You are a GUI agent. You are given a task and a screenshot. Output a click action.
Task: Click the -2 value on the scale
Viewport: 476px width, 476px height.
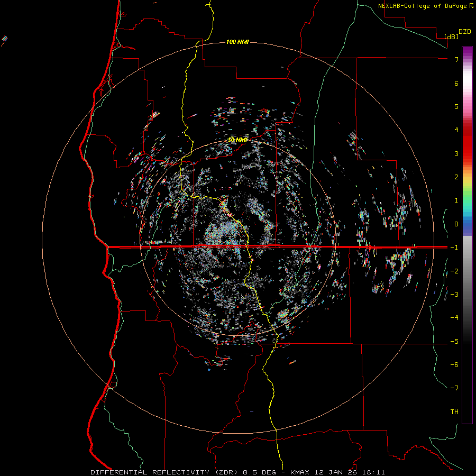[454, 271]
